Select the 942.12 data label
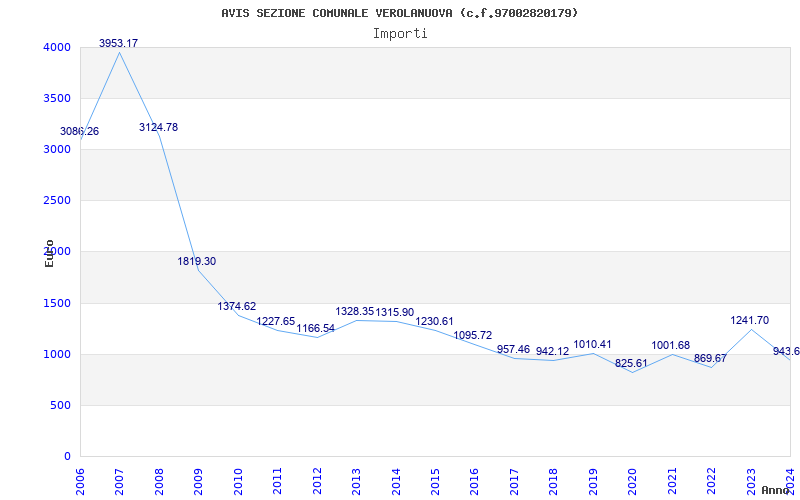The height and width of the screenshot is (500, 800). tap(553, 351)
